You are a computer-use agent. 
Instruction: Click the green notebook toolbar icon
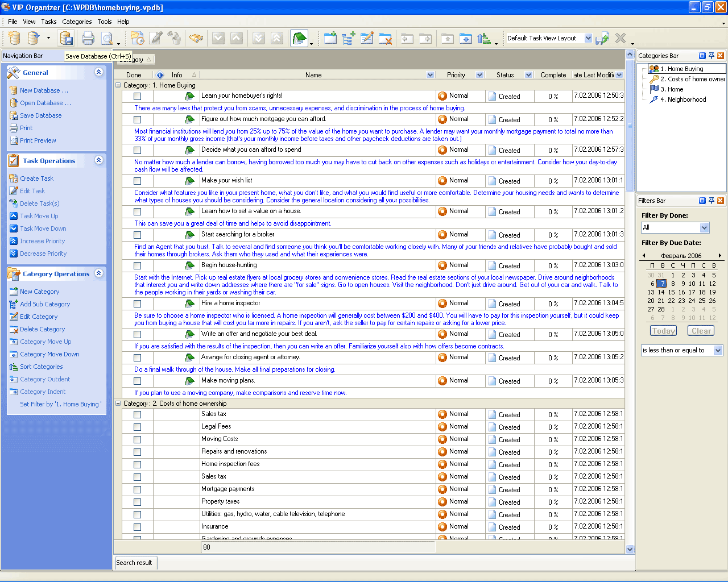(299, 39)
